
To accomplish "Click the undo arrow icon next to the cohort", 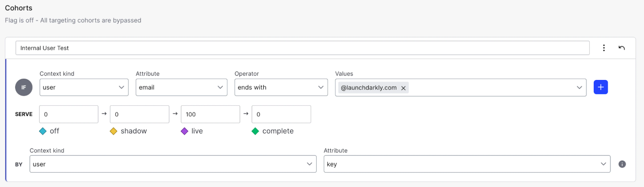I will (622, 48).
